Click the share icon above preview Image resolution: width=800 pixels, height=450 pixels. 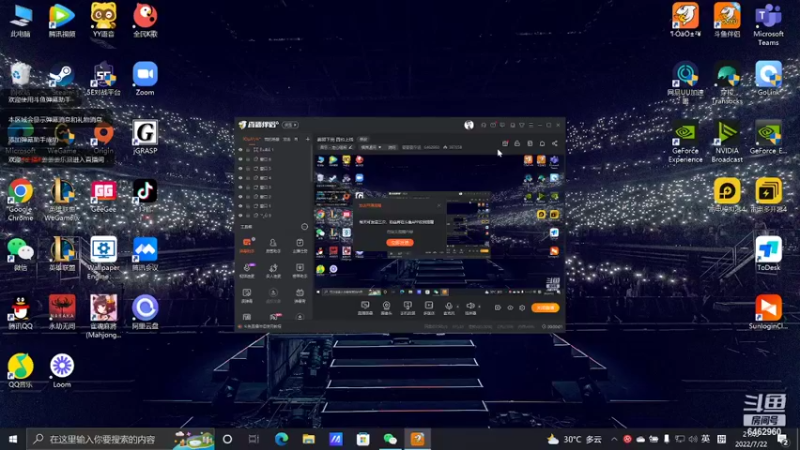point(555,143)
